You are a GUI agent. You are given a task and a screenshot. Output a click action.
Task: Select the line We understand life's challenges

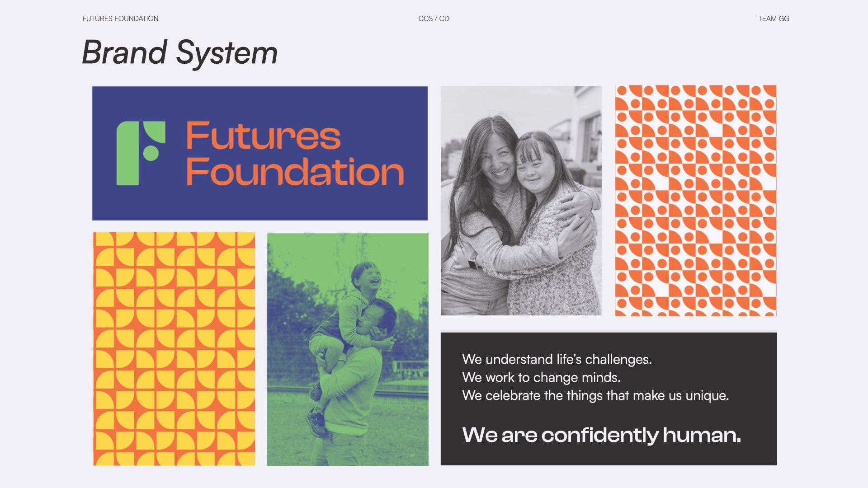(557, 360)
